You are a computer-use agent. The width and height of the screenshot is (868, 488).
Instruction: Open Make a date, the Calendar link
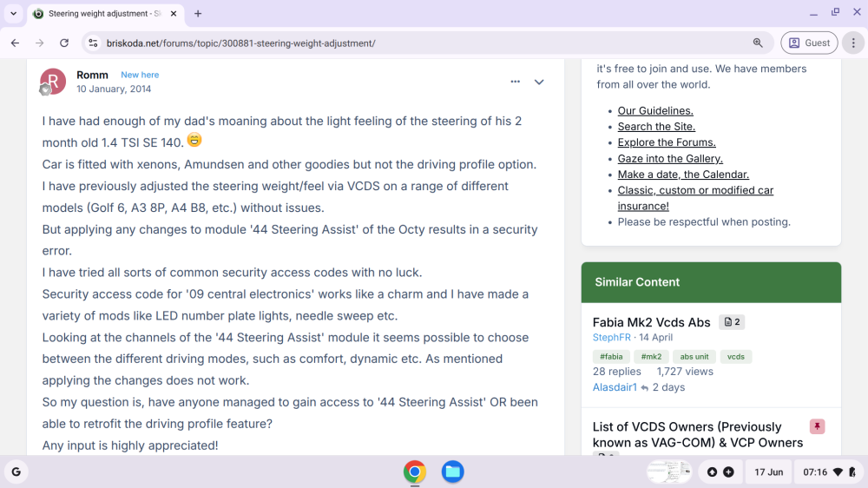click(683, 175)
